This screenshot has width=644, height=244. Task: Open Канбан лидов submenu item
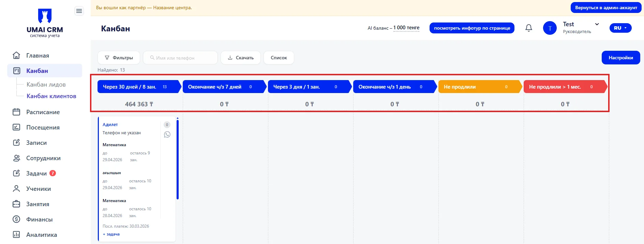click(46, 85)
